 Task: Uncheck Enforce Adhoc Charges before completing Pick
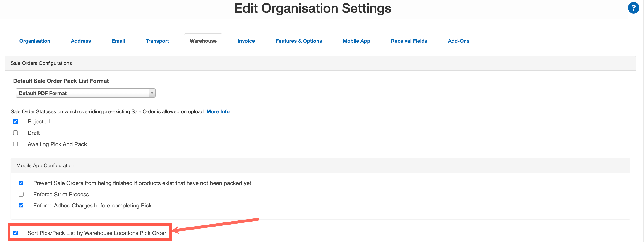coord(21,205)
